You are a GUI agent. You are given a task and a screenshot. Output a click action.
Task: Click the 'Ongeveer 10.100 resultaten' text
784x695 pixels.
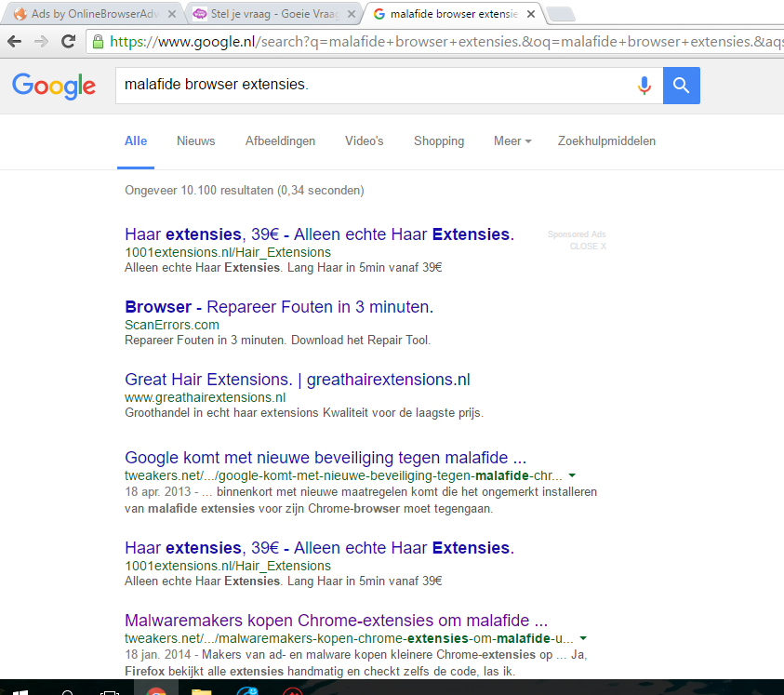click(245, 190)
